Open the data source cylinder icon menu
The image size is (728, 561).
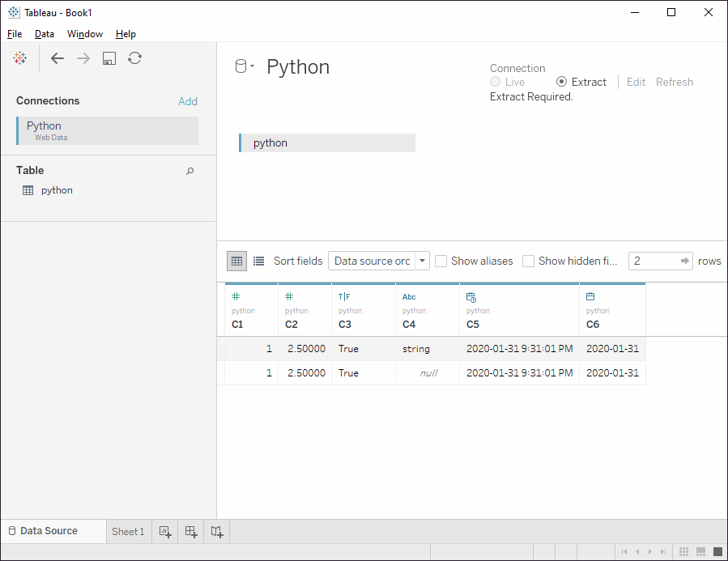(245, 66)
